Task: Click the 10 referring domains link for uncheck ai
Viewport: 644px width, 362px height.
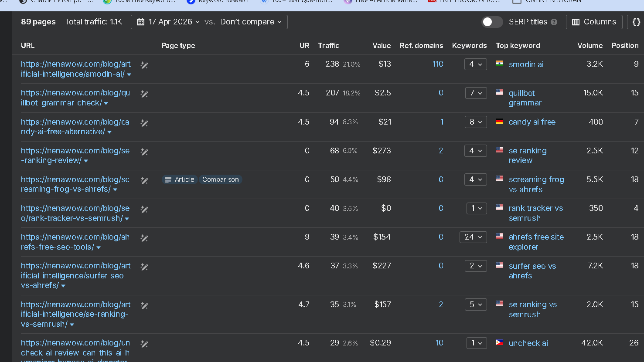Action: pyautogui.click(x=440, y=343)
